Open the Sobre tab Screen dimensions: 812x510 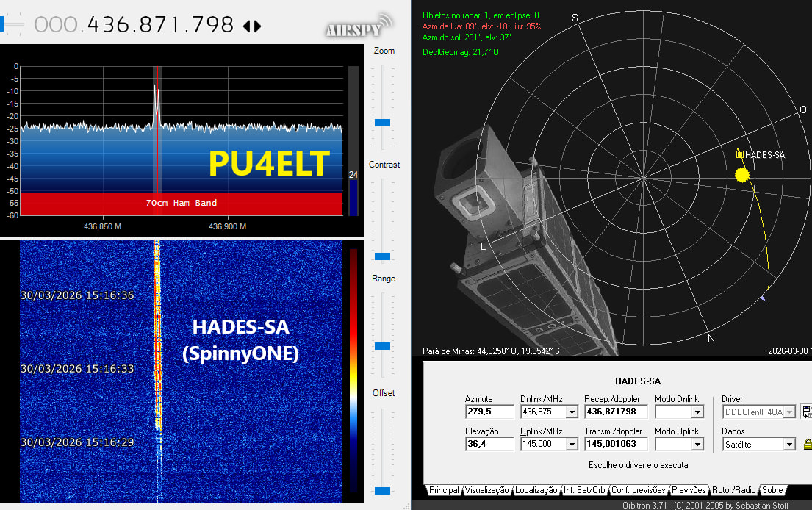point(772,490)
